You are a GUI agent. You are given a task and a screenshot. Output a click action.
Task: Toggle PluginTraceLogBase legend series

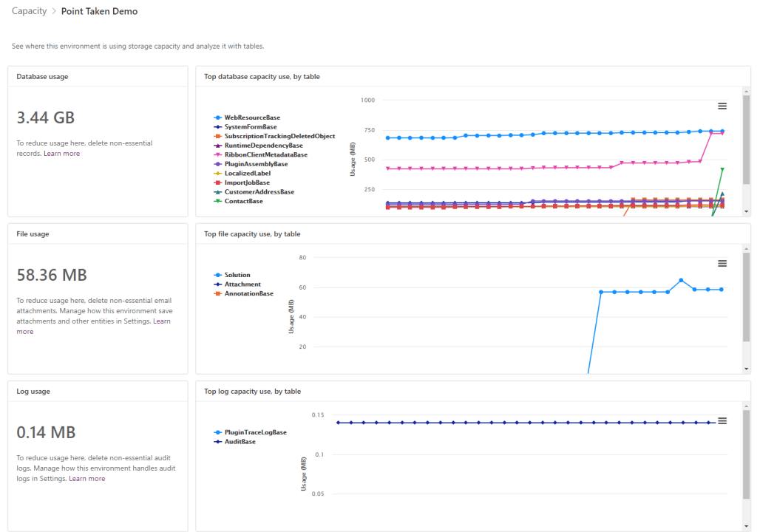(x=255, y=432)
